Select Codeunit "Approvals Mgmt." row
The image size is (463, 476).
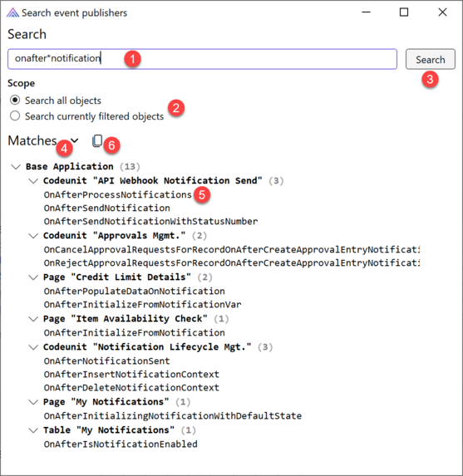point(125,236)
